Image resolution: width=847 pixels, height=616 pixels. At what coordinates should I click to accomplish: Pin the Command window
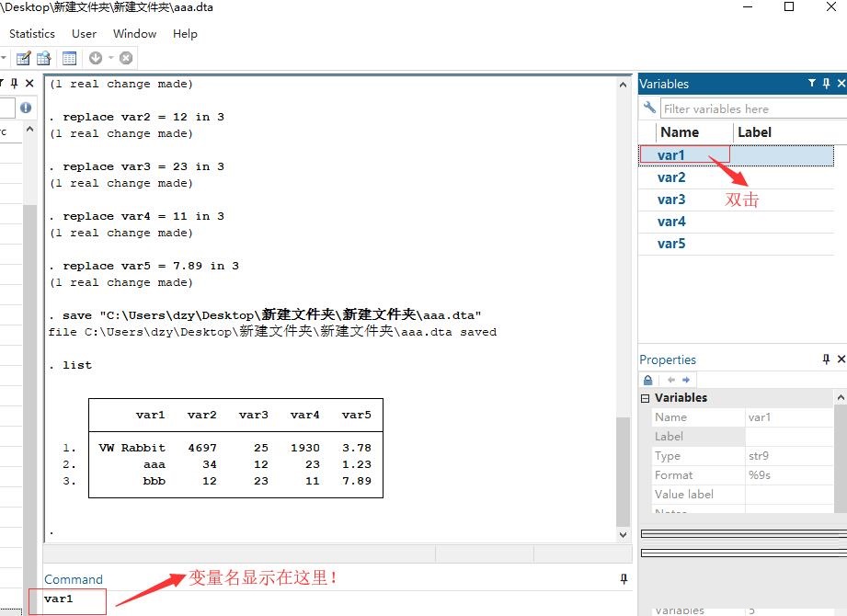tap(624, 579)
